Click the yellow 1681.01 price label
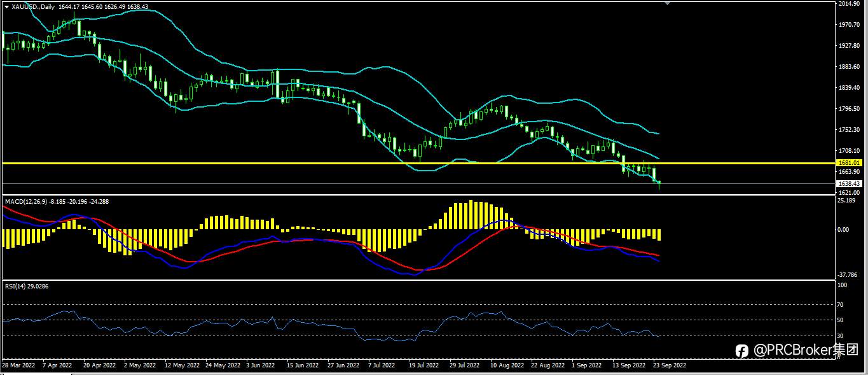This screenshot has width=868, height=375. [x=848, y=164]
